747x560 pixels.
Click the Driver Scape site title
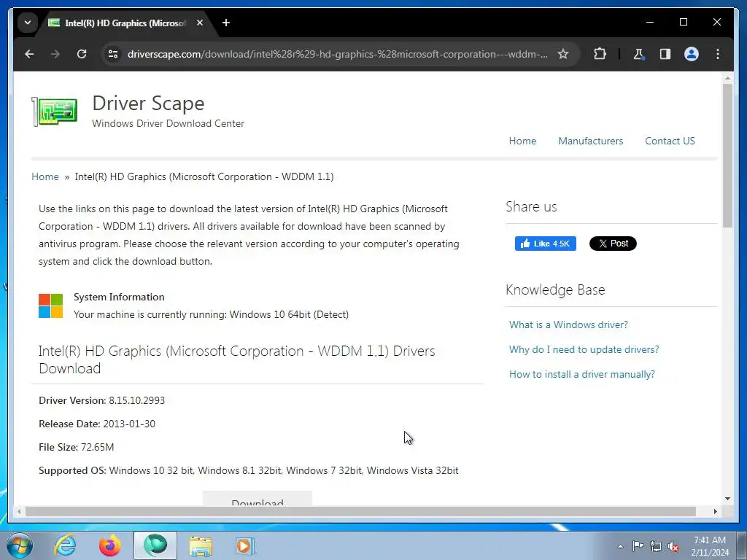(x=148, y=104)
